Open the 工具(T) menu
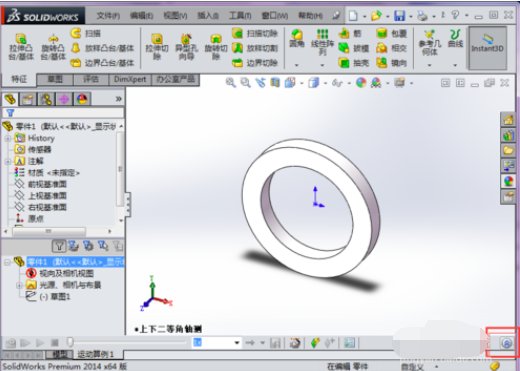The image size is (520, 371). click(x=240, y=15)
